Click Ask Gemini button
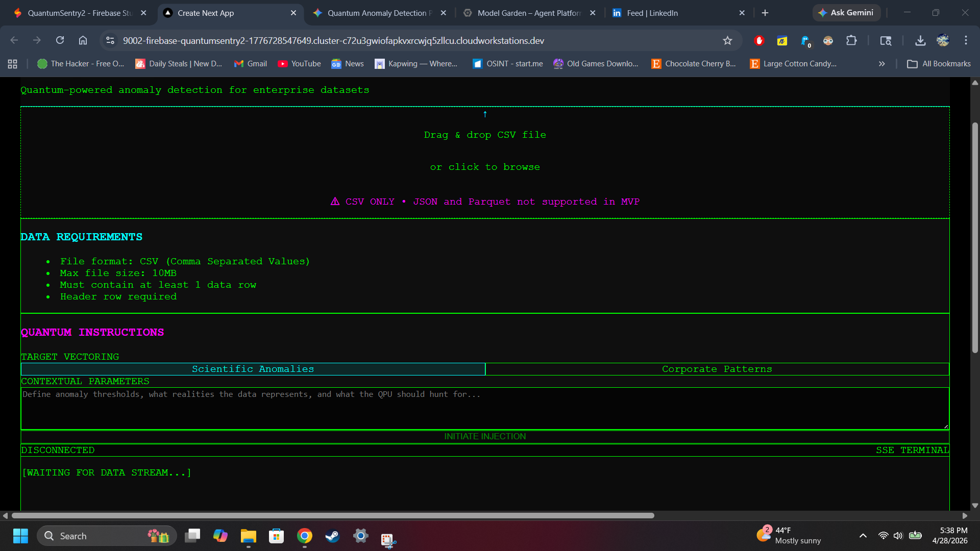The width and height of the screenshot is (980, 551). pyautogui.click(x=846, y=13)
